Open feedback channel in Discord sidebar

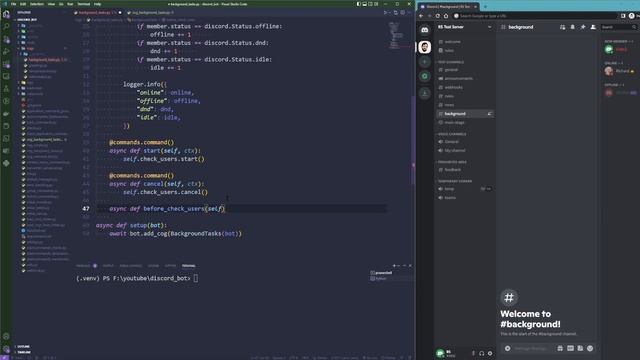[453, 170]
